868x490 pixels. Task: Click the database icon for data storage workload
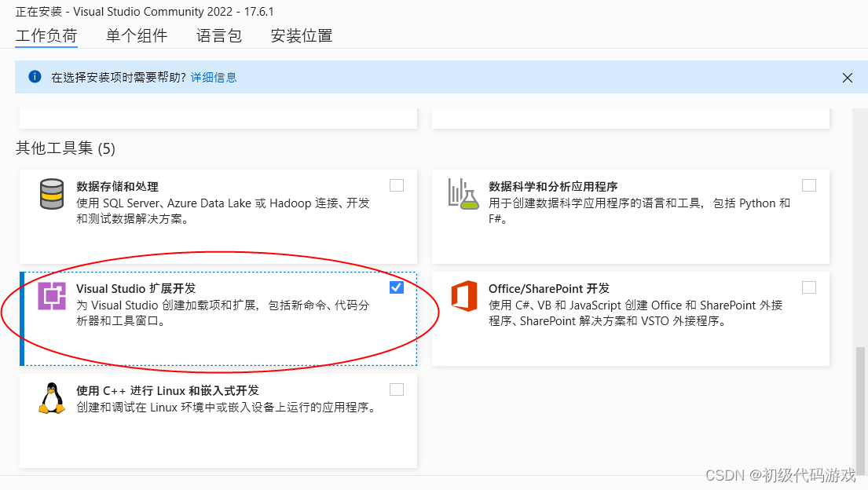pyautogui.click(x=52, y=194)
